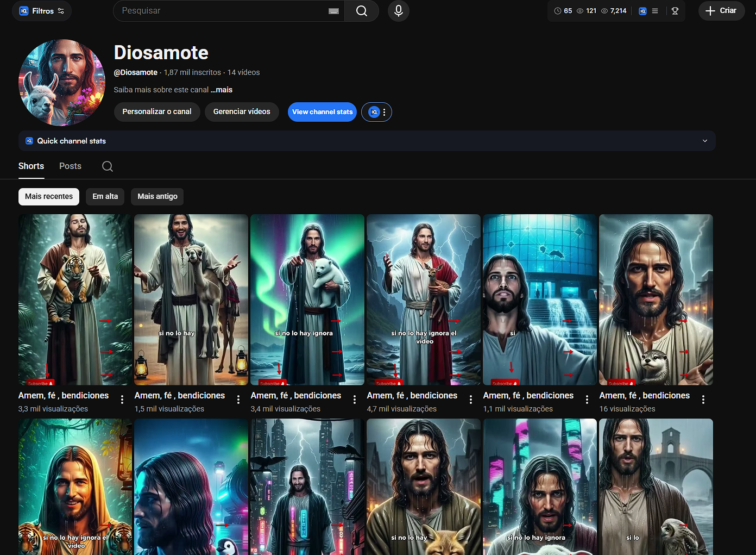Click the 14 vídeos count

tap(243, 72)
